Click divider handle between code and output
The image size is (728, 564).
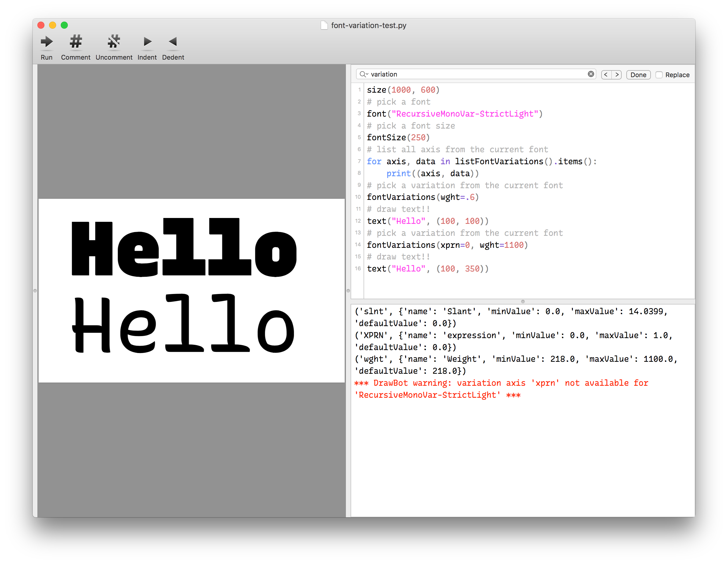pos(523,302)
